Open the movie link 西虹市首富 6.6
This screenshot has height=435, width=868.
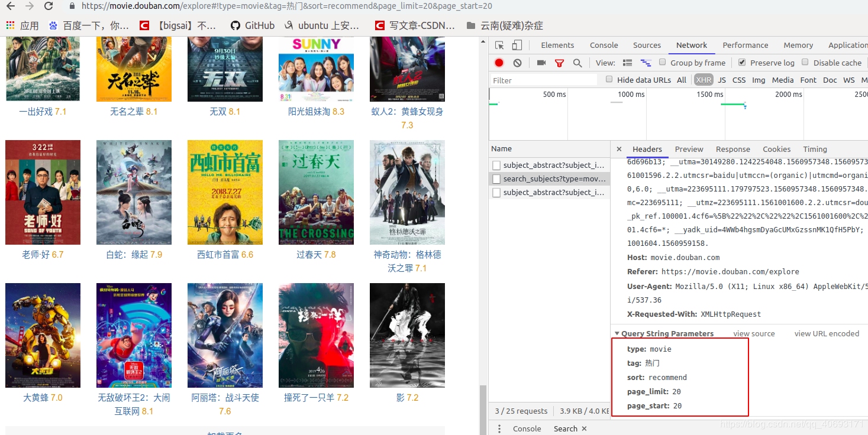click(x=225, y=254)
